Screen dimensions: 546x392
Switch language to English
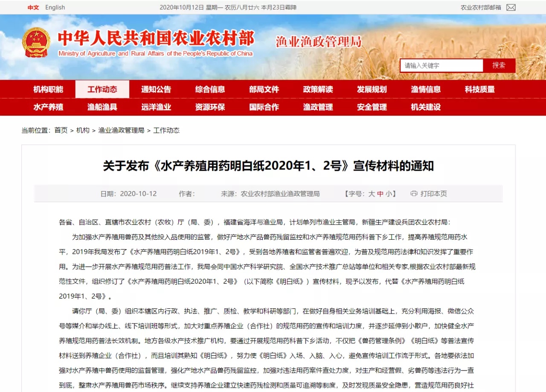55,7
